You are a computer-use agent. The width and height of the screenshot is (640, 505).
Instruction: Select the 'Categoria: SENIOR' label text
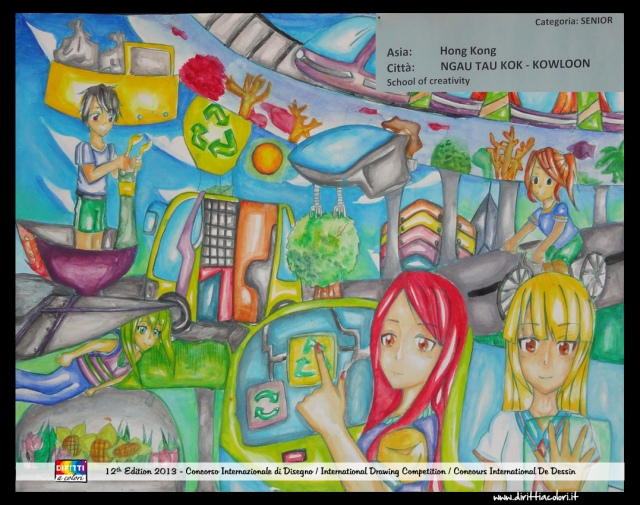pos(574,21)
